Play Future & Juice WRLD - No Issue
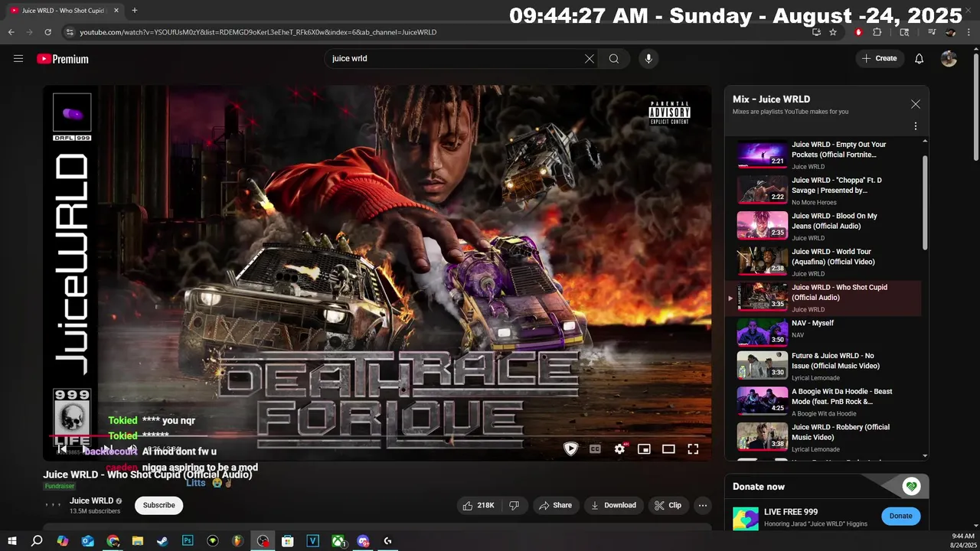 (x=824, y=366)
